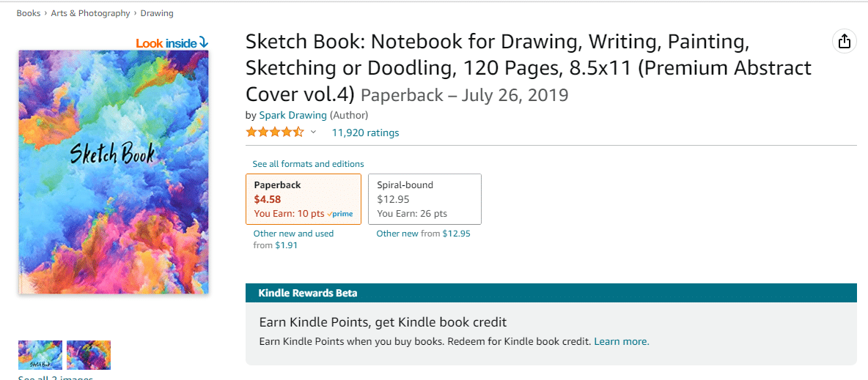This screenshot has width=868, height=380.
Task: Go to Arts & Photography breadcrumb
Action: pyautogui.click(x=90, y=13)
